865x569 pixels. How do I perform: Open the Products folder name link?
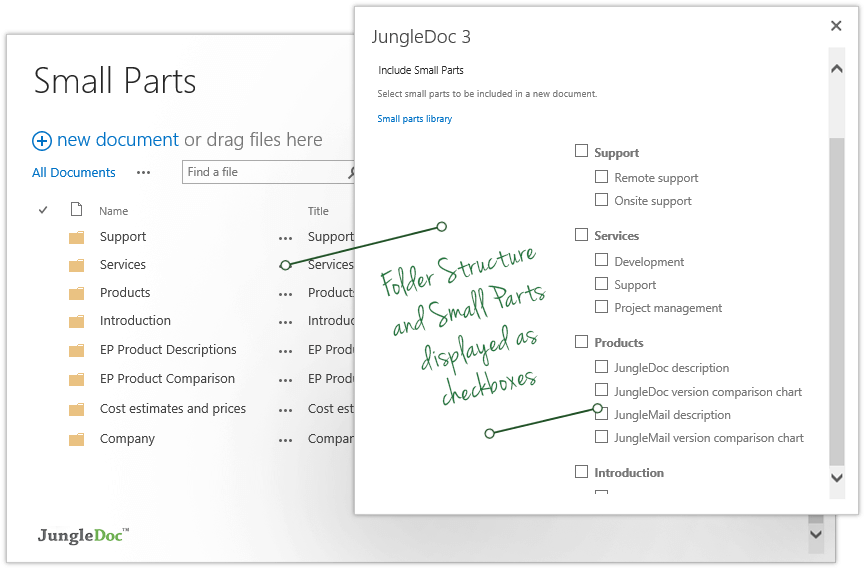(x=125, y=293)
